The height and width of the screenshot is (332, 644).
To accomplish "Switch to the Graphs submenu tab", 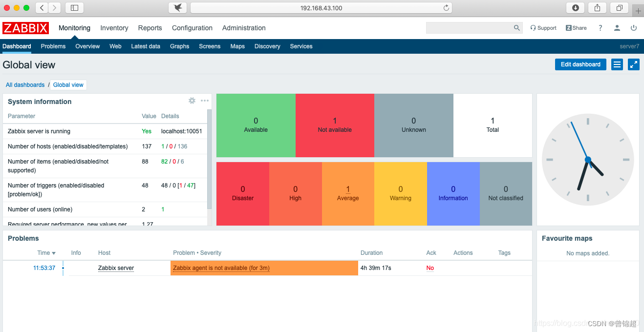I will 179,46.
